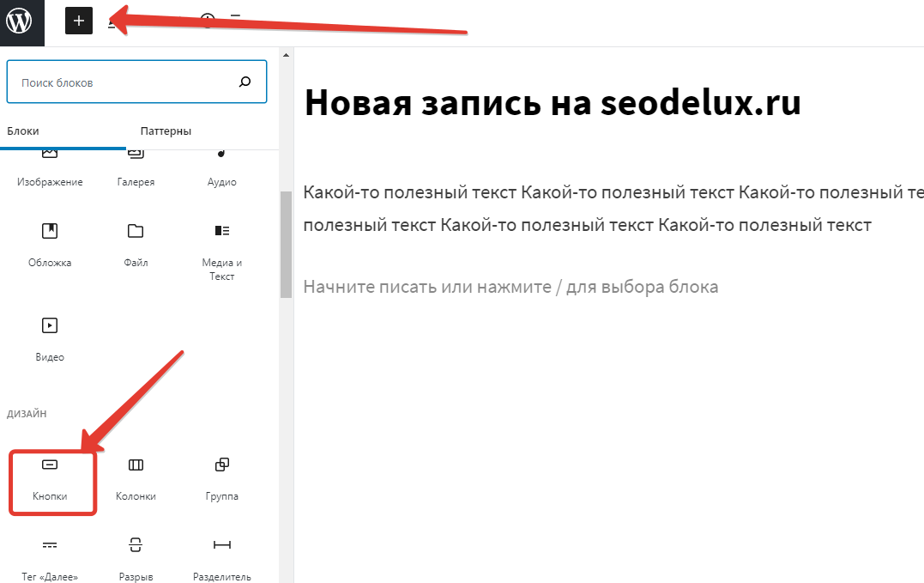Add the Файл block

click(x=136, y=245)
